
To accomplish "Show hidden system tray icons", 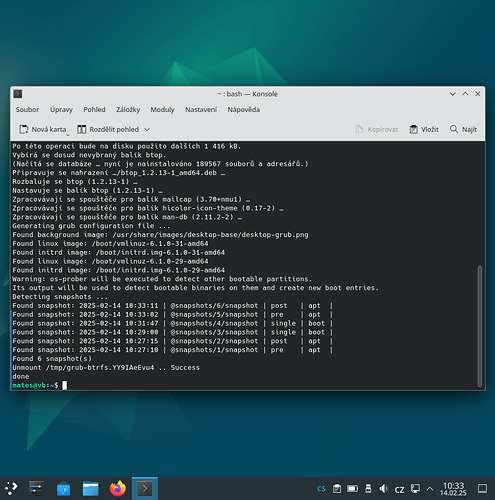I will [430, 489].
